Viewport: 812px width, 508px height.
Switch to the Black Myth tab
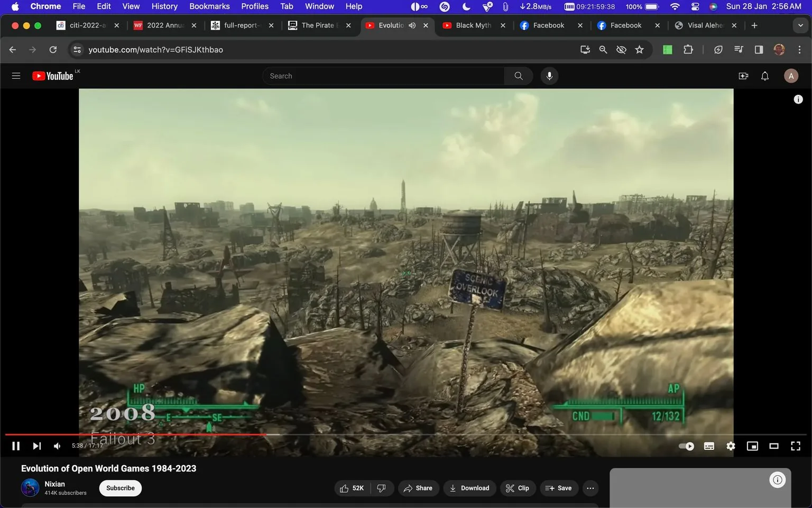[469, 25]
